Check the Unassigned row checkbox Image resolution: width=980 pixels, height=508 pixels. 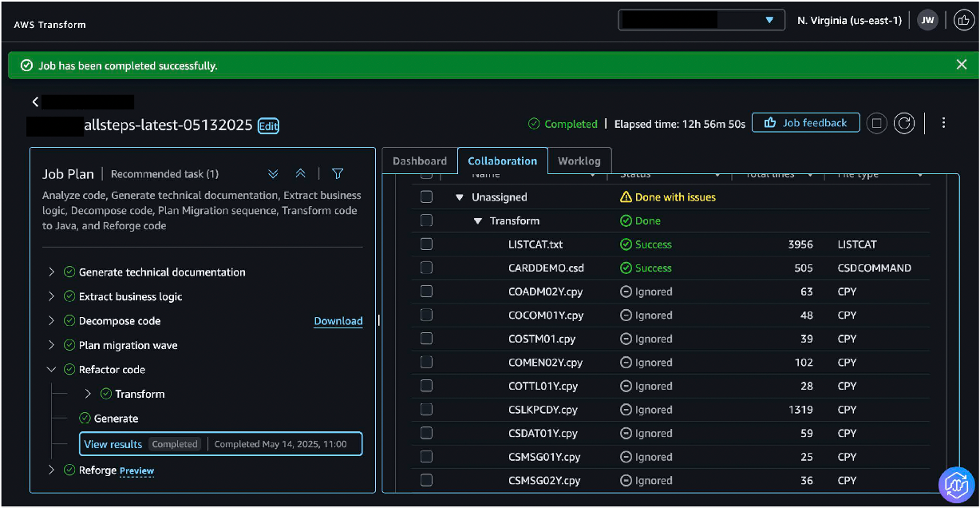point(426,196)
